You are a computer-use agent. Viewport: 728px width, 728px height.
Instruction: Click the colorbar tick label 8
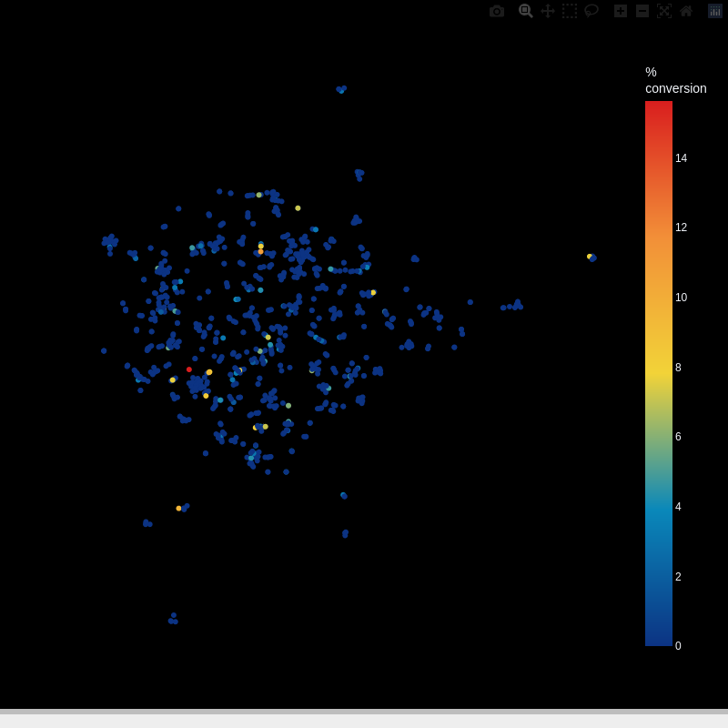pos(678,368)
